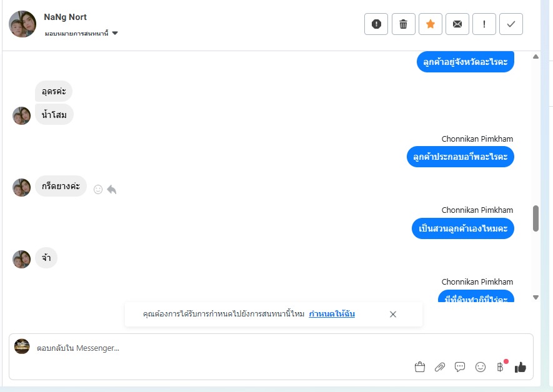Flag conversation as priority with exclamation mark
Image resolution: width=553 pixels, height=392 pixels.
pos(484,24)
